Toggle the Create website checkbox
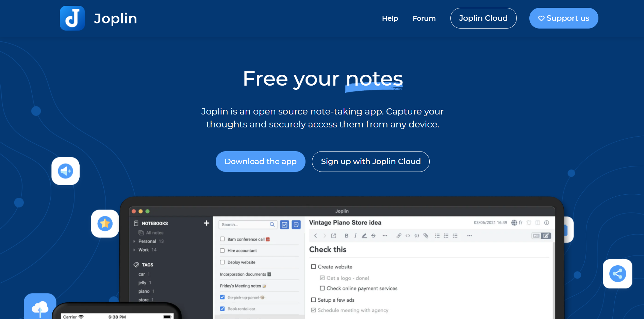Image resolution: width=644 pixels, height=319 pixels. [x=313, y=267]
